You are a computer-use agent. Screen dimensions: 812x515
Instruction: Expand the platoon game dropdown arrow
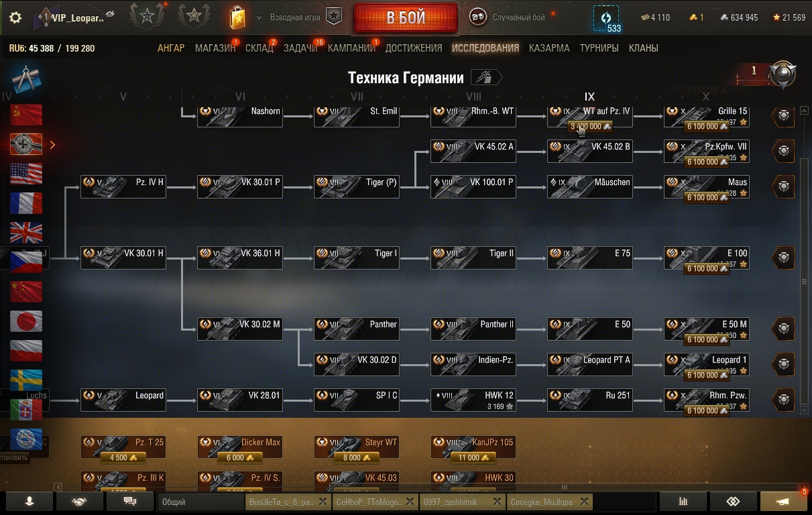(x=259, y=17)
